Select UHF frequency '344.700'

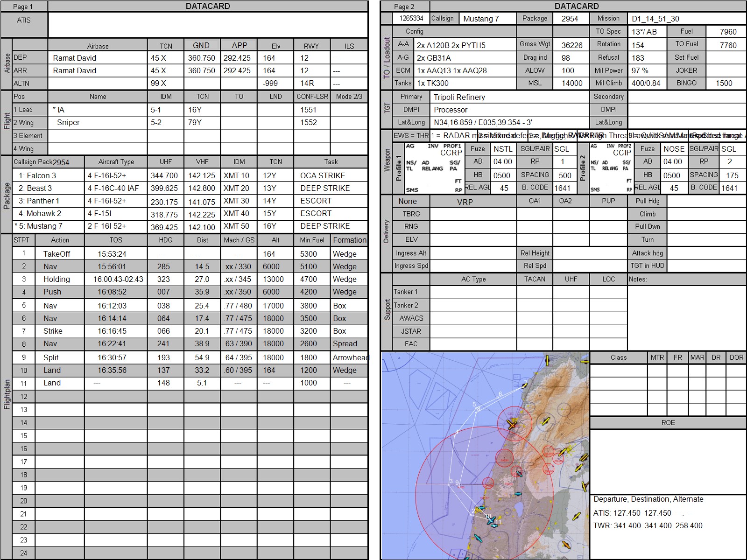coord(164,175)
